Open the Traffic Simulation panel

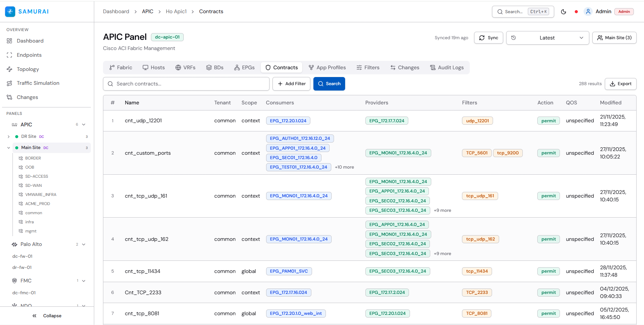pyautogui.click(x=37, y=83)
